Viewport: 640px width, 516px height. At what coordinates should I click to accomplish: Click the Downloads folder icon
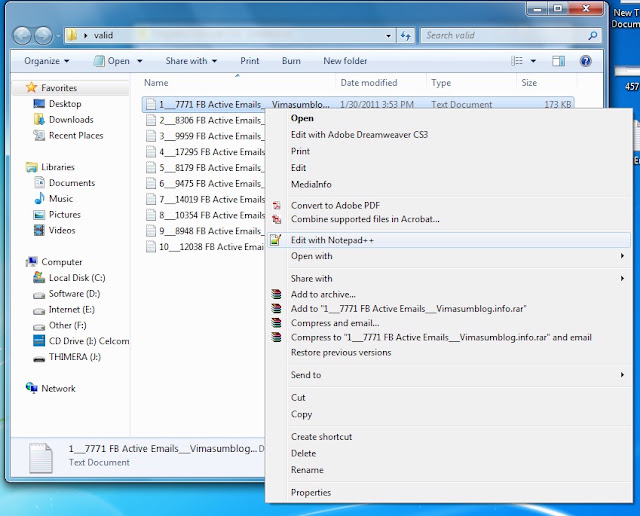(x=39, y=119)
